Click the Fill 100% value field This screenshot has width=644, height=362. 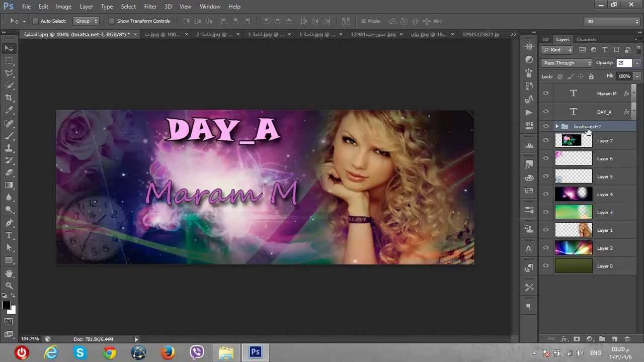[624, 76]
